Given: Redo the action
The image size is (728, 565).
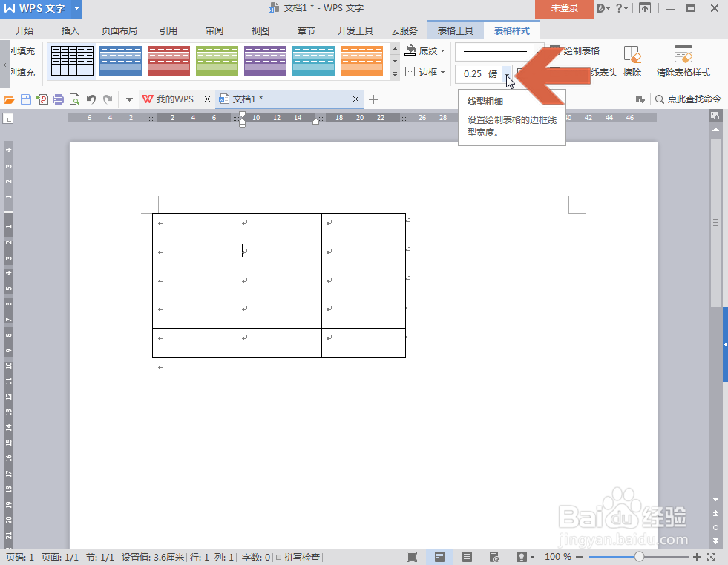Looking at the screenshot, I should [108, 99].
